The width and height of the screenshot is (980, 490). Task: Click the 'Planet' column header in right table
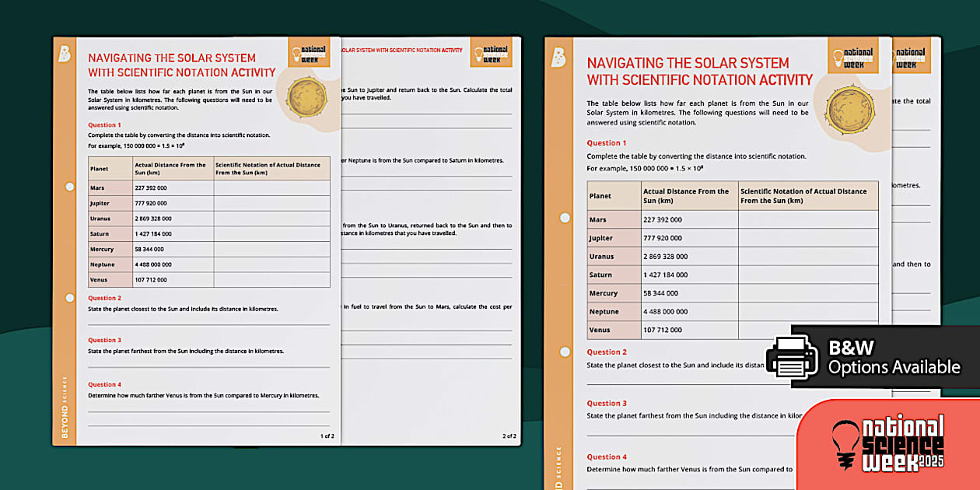tap(600, 196)
